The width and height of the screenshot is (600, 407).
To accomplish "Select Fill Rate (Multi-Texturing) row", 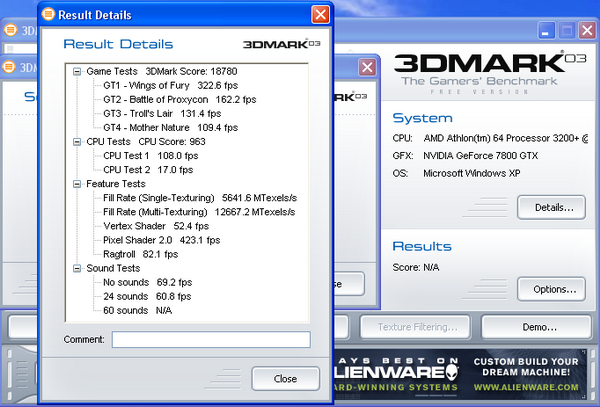I will click(199, 212).
